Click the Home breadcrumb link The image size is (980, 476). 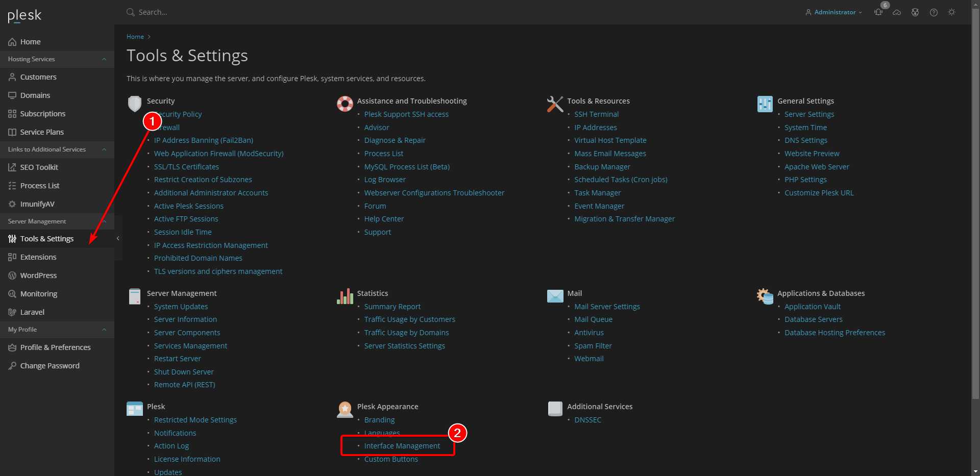(135, 37)
